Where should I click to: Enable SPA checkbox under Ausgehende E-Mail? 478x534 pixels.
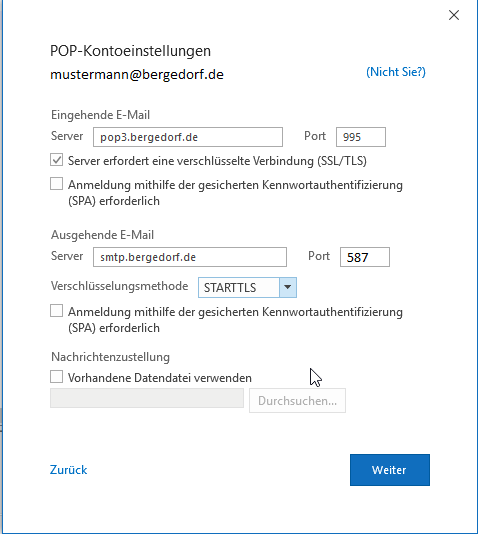pyautogui.click(x=57, y=311)
